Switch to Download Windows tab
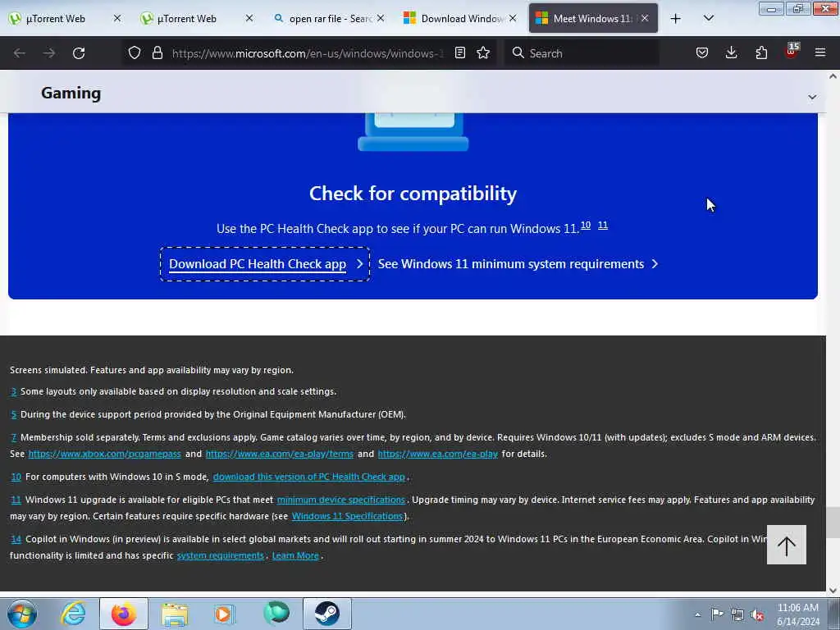Viewport: 840px width, 630px height. tap(461, 18)
